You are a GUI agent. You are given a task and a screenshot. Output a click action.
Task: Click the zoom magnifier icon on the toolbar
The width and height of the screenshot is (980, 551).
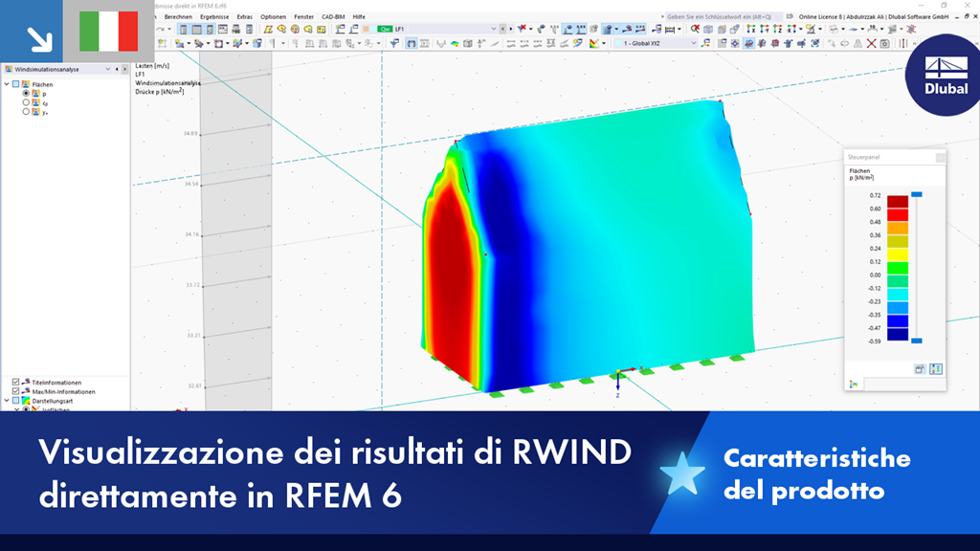point(694,31)
